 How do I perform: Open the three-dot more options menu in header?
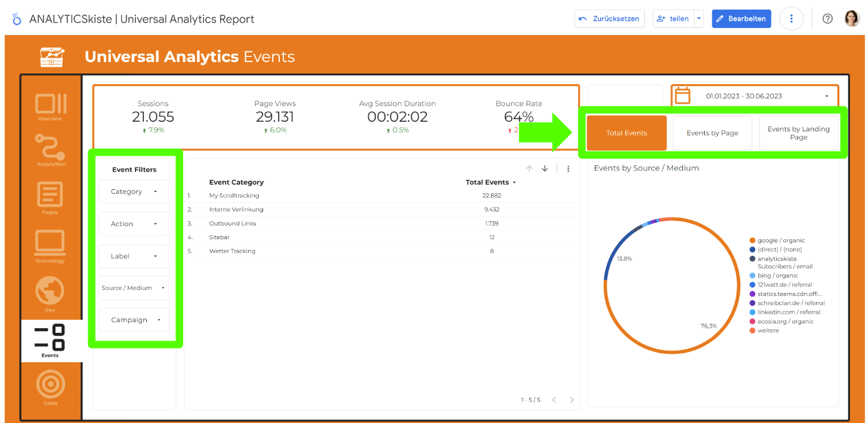(791, 18)
